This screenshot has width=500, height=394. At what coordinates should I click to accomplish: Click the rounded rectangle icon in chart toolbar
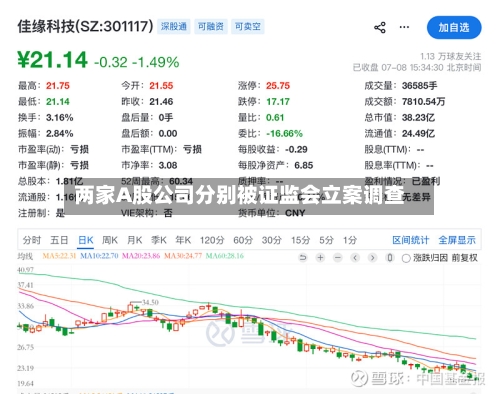click(390, 258)
